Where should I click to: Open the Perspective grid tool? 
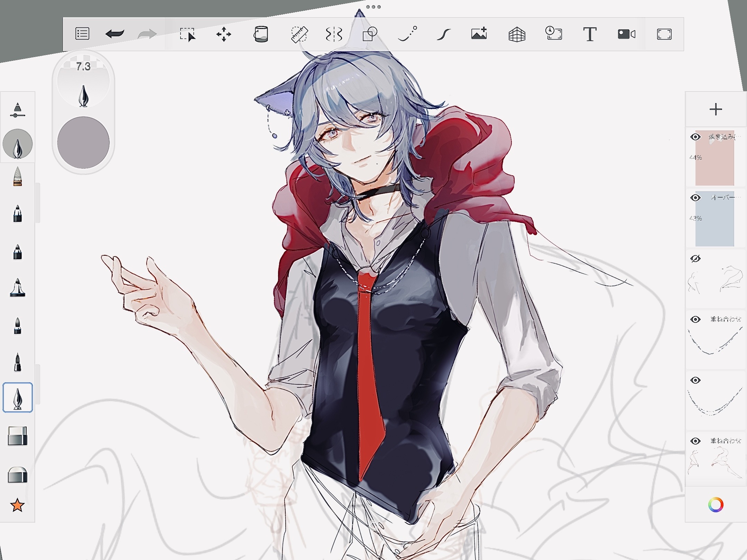[x=517, y=34]
